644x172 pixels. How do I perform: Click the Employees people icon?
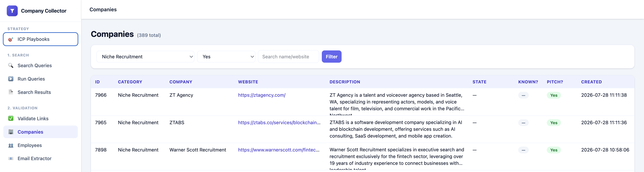coord(11,145)
